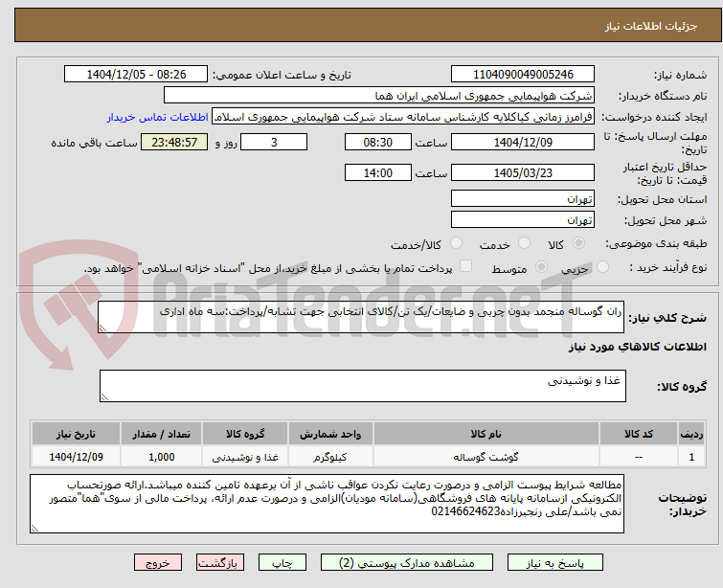This screenshot has width=723, height=588.
Task: Click the remaining days field showing 3
Action: 274,142
